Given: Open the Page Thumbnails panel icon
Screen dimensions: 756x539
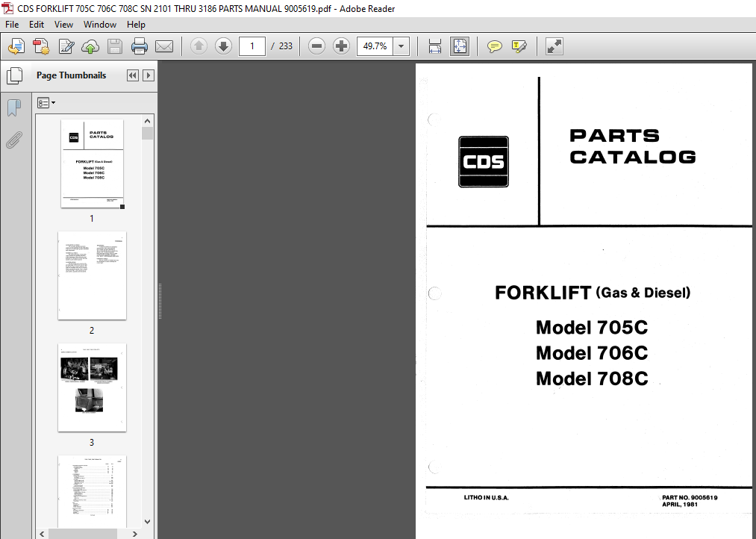Looking at the screenshot, I should (14, 75).
